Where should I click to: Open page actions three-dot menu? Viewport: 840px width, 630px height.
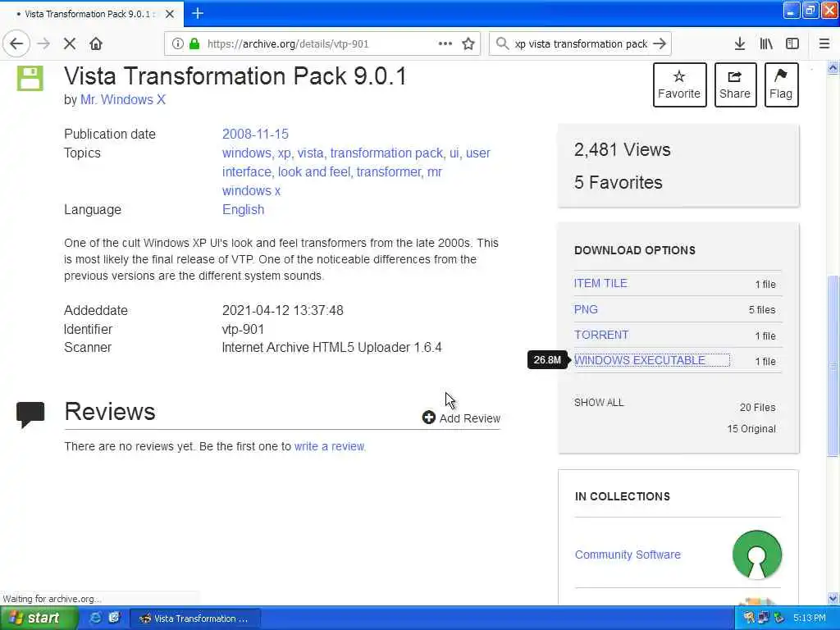(445, 44)
